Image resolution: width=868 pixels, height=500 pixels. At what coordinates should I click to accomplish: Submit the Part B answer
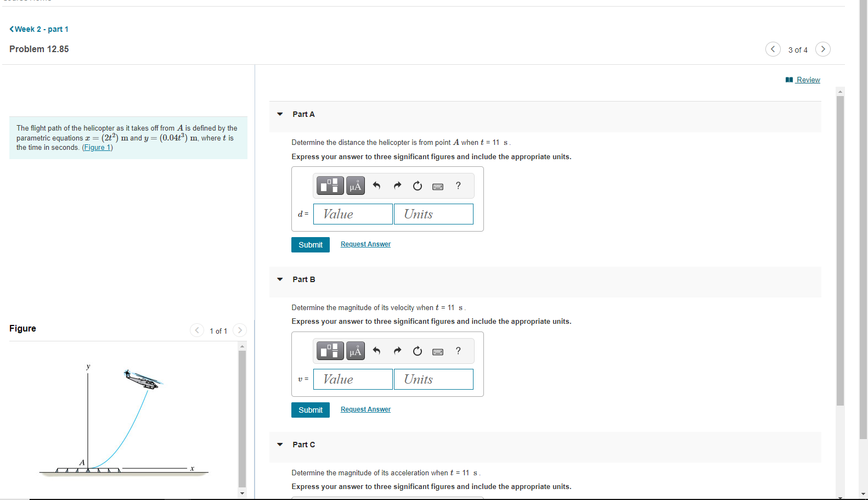[311, 410]
